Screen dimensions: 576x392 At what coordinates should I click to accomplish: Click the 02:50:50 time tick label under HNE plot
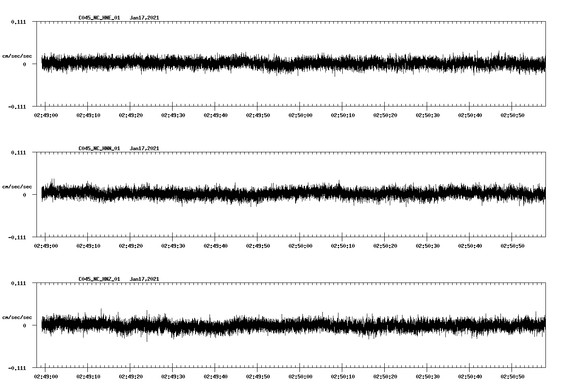tap(513, 114)
